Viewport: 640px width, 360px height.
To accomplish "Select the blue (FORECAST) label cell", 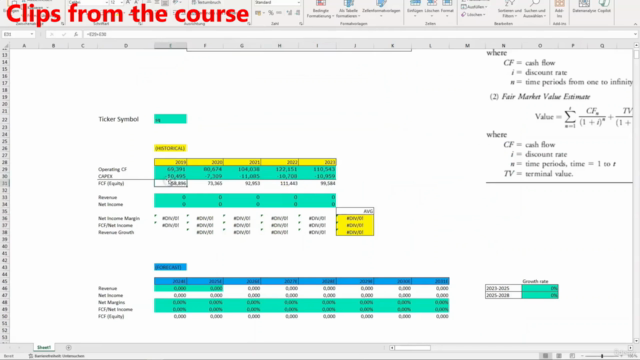I will point(170,267).
